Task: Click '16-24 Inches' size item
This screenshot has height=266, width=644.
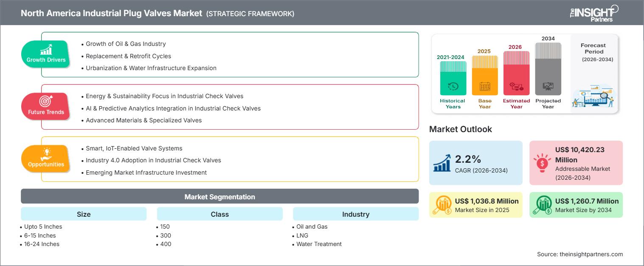Action: pos(42,244)
